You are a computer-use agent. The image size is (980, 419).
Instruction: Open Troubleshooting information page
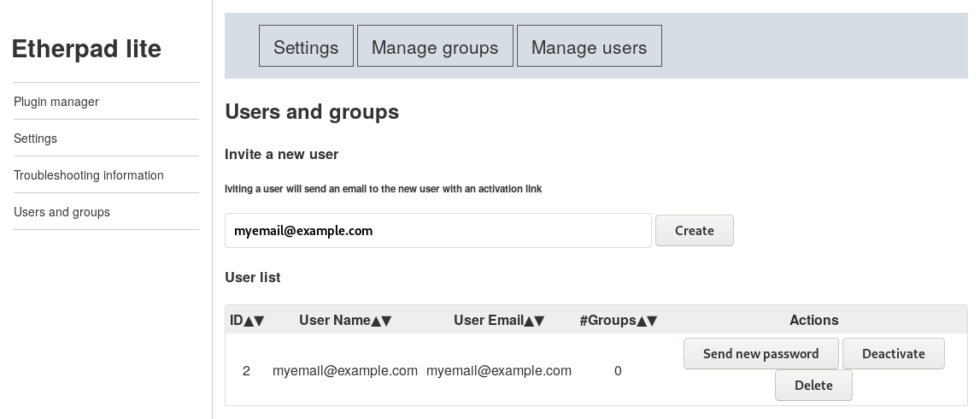pos(89,175)
